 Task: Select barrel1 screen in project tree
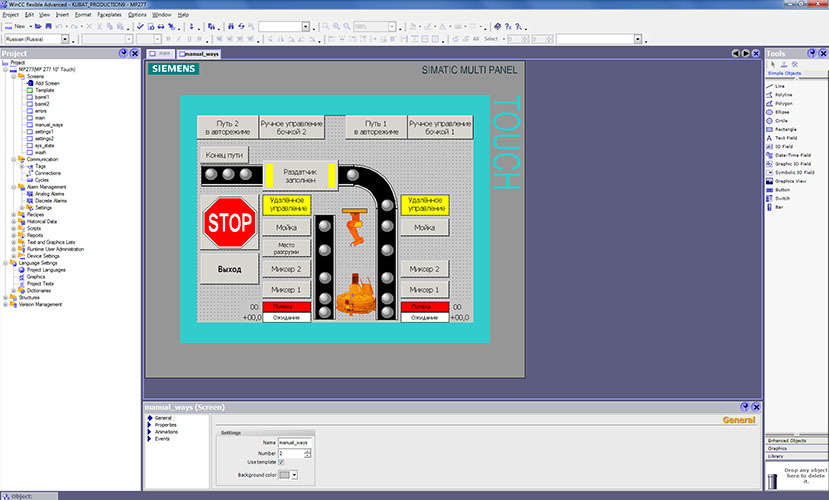[42, 97]
